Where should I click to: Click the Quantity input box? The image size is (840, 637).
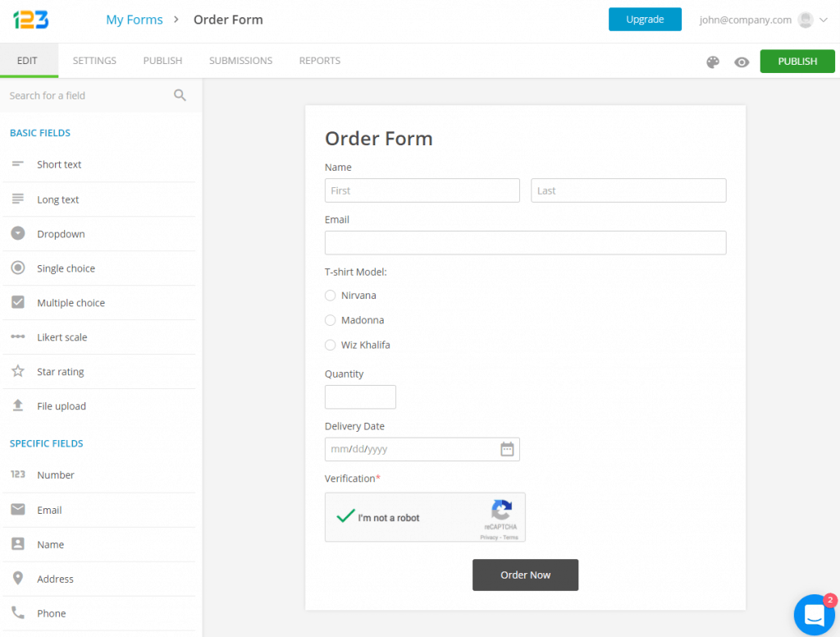pyautogui.click(x=360, y=396)
